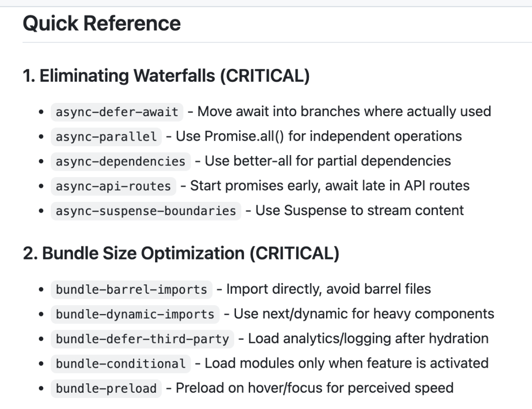Click the Eliminating Waterfalls section heading
This screenshot has height=409, width=532.
pyautogui.click(x=166, y=76)
